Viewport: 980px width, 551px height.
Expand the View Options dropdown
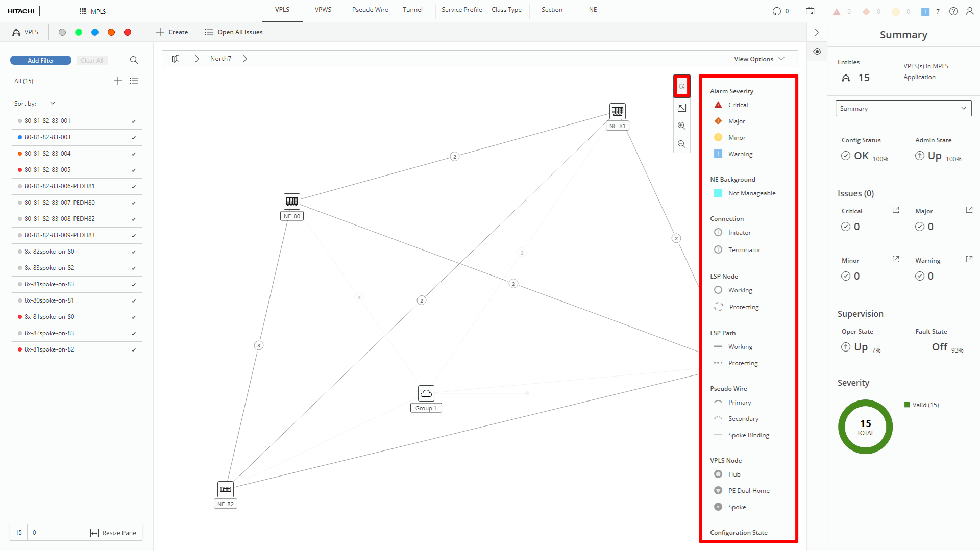tap(759, 59)
